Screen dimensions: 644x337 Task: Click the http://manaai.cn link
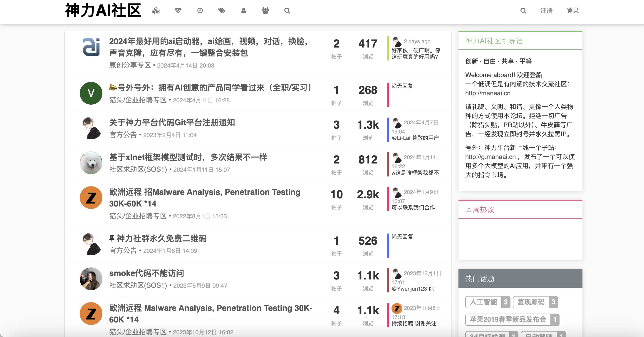tap(488, 93)
